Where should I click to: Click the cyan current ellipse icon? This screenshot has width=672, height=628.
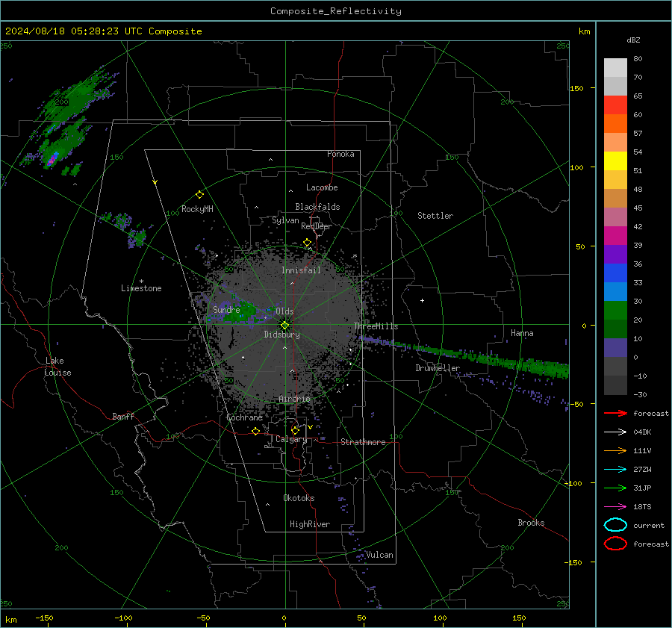coord(615,525)
